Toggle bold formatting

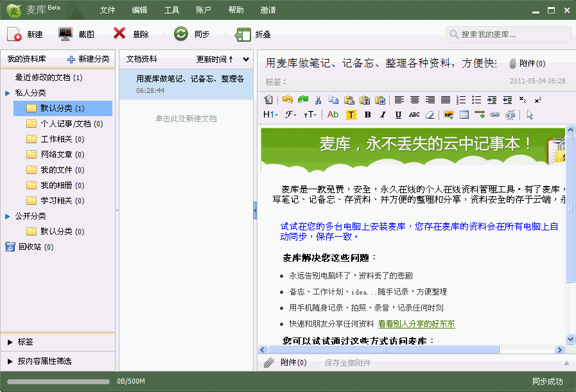tap(367, 115)
